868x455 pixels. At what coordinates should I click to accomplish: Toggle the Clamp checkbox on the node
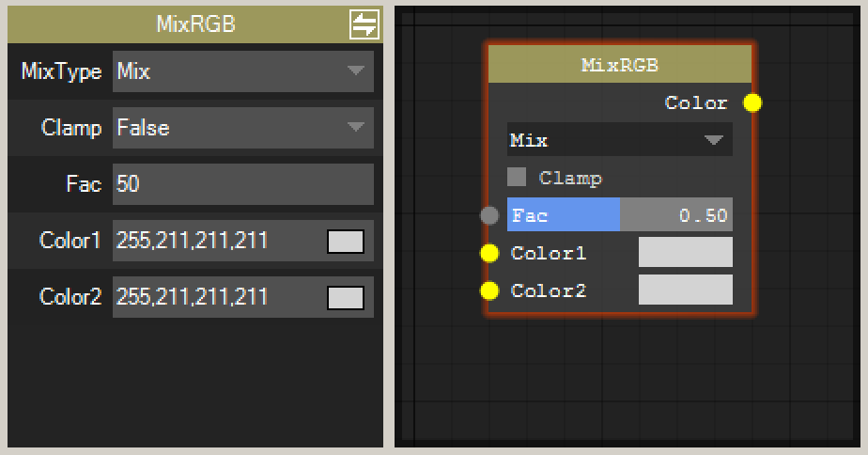[x=517, y=177]
